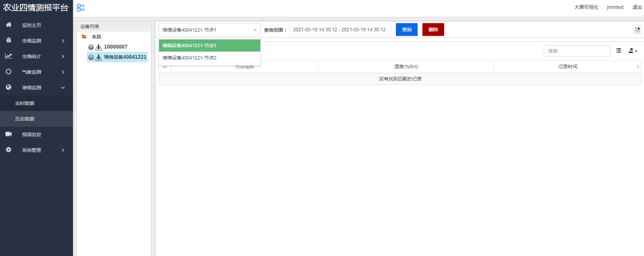This screenshot has height=256, width=644.
Task: Click the 设备列表 panel header
Action: coord(114,26)
